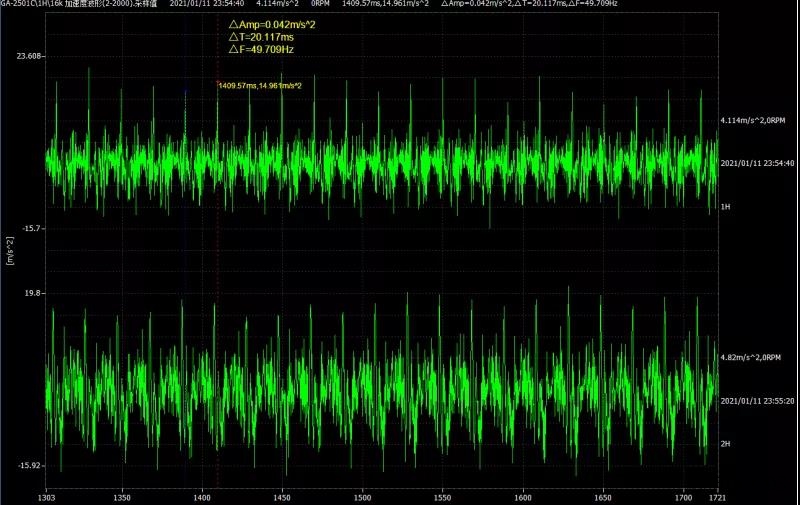Click the △T=20.117ms yellow readout
Image resolution: width=800 pixels, height=505 pixels.
[260, 36]
